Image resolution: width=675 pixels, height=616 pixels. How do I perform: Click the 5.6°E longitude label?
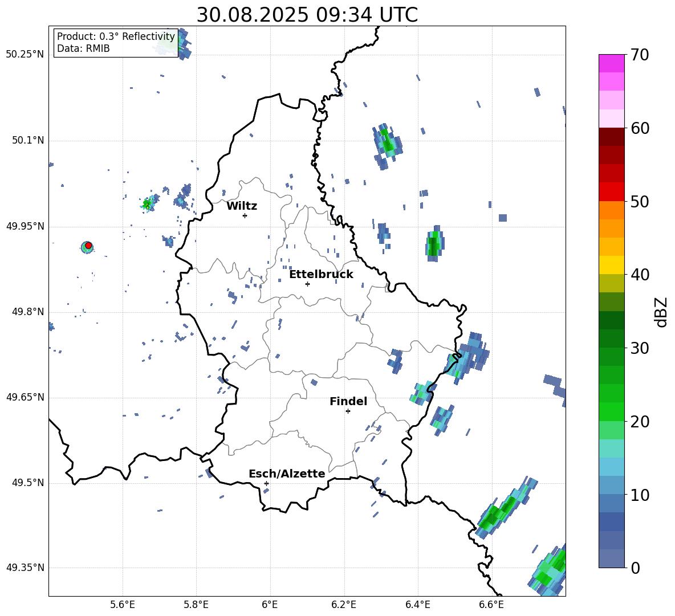(123, 605)
